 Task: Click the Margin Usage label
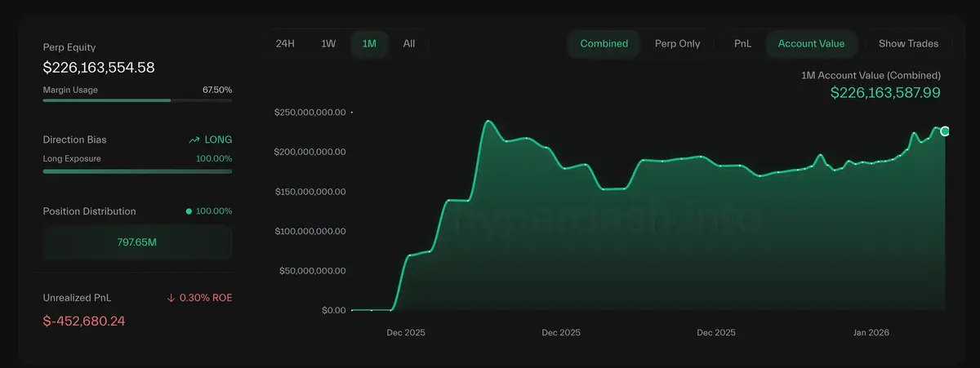click(x=70, y=90)
